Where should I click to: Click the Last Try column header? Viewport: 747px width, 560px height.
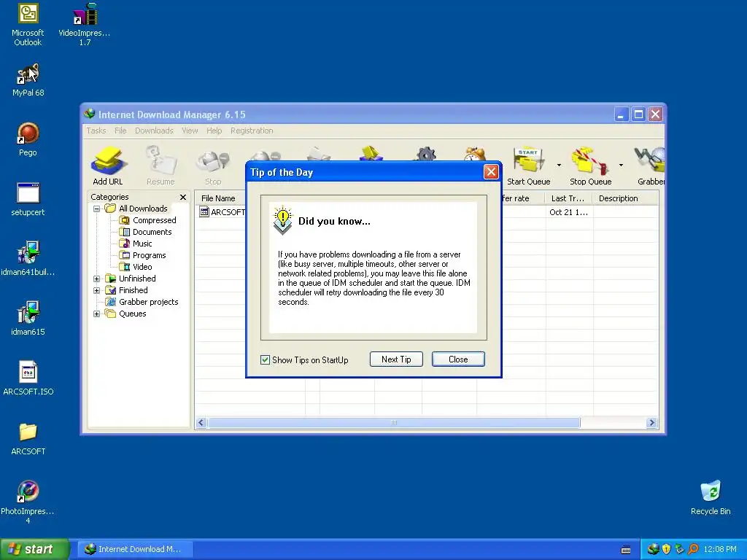tap(569, 198)
